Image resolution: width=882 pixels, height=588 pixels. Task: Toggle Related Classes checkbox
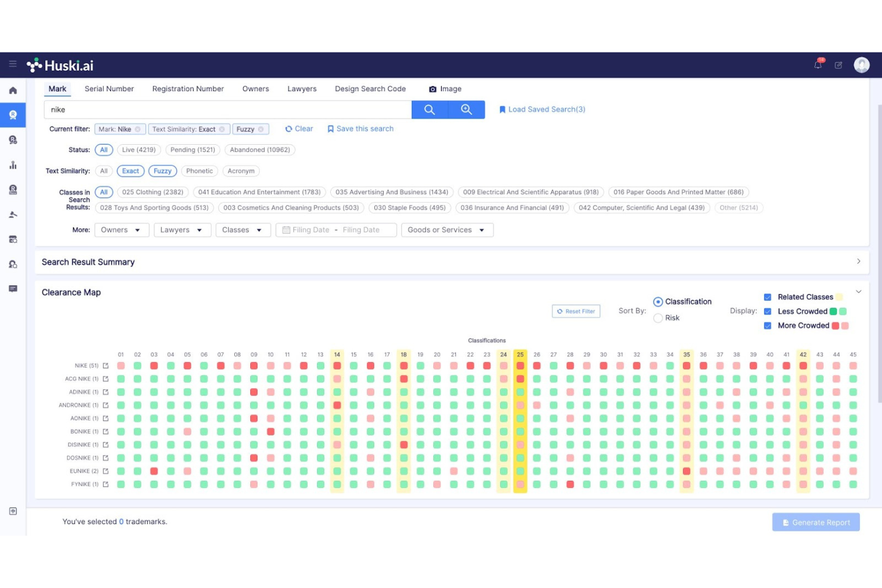tap(768, 297)
